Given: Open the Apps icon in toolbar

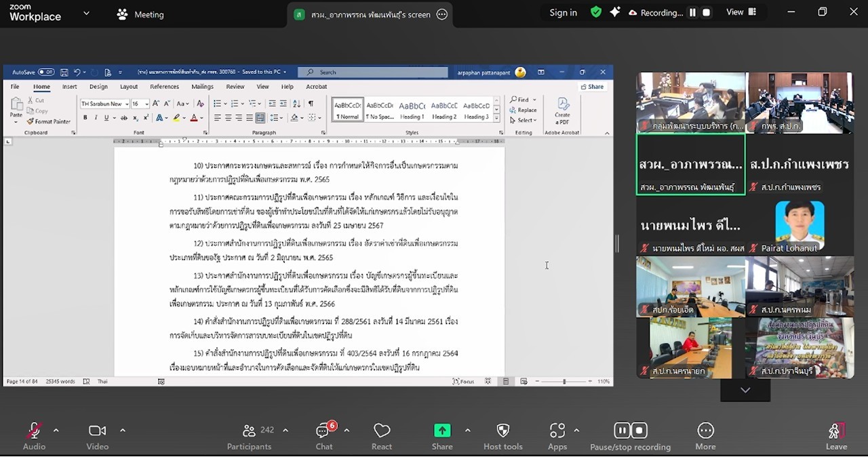Looking at the screenshot, I should (557, 431).
